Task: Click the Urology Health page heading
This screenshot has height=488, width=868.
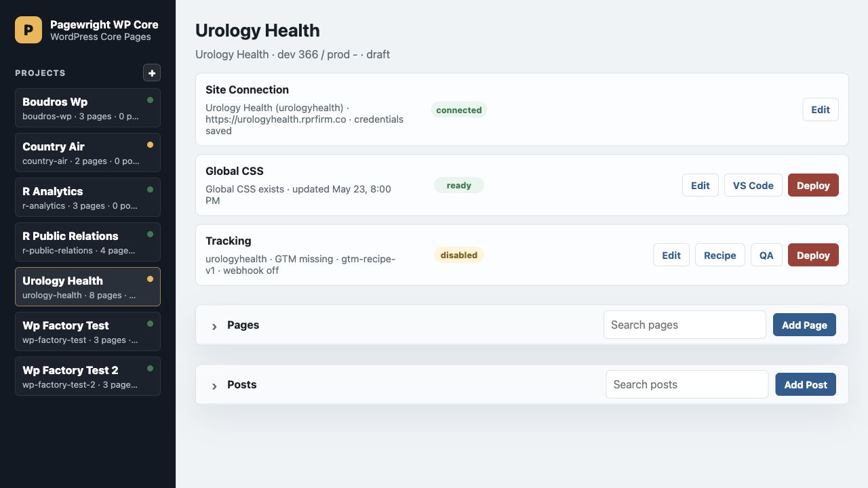Action: [258, 30]
